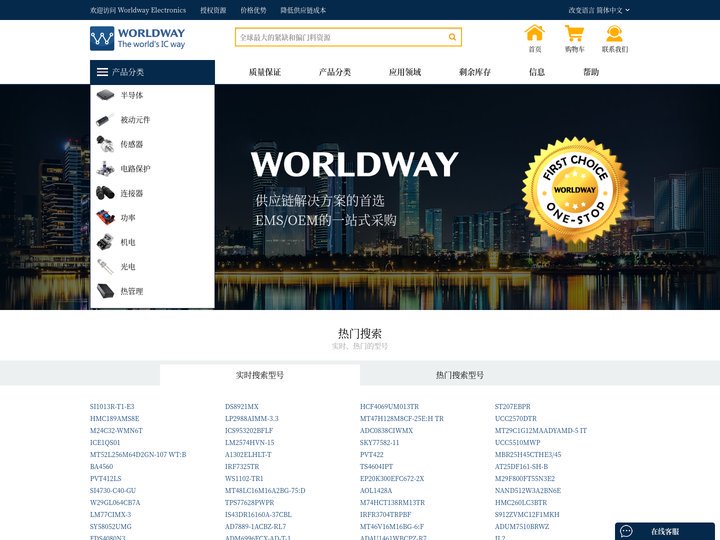
Task: Select 被动元件 category label
Action: click(135, 120)
